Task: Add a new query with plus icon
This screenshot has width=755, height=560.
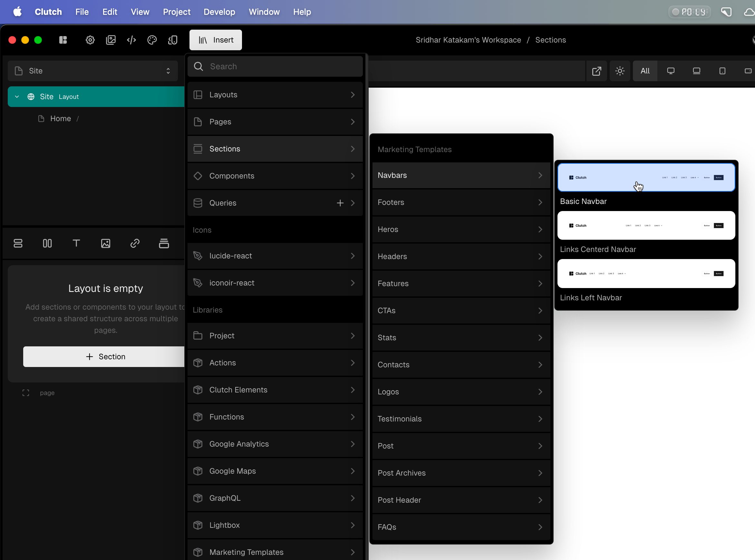Action: (x=340, y=203)
